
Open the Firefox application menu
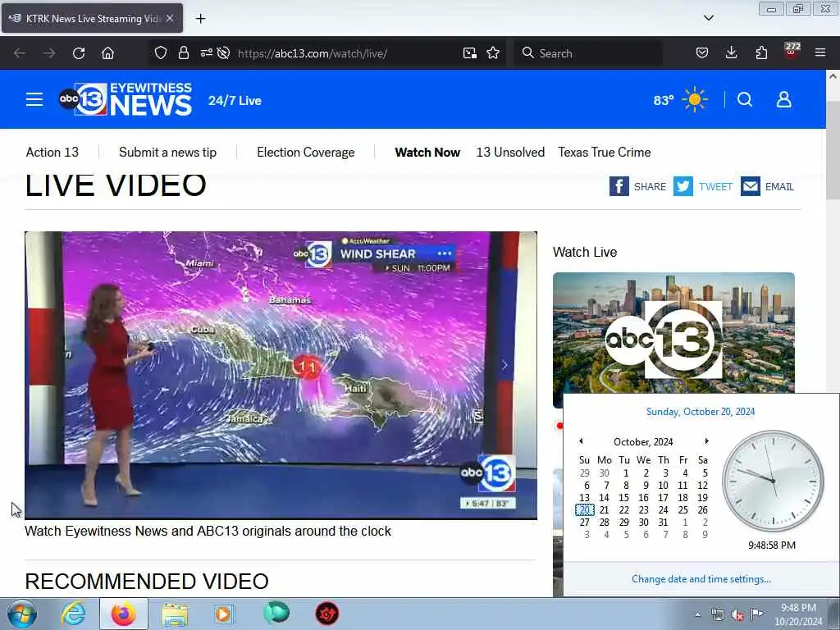tap(820, 53)
